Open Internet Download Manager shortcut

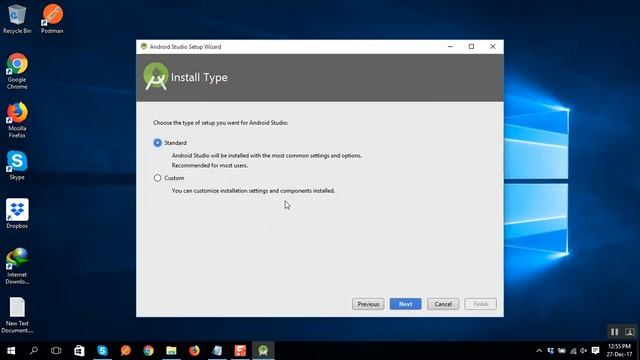coord(17,266)
